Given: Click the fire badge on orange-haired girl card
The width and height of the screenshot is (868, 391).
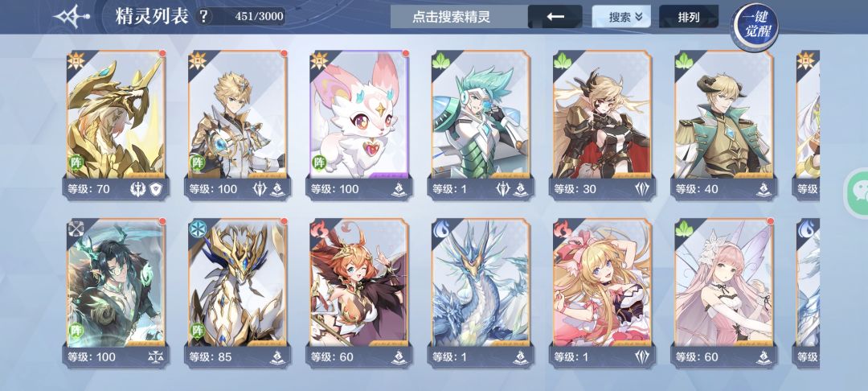Looking at the screenshot, I should (319, 228).
